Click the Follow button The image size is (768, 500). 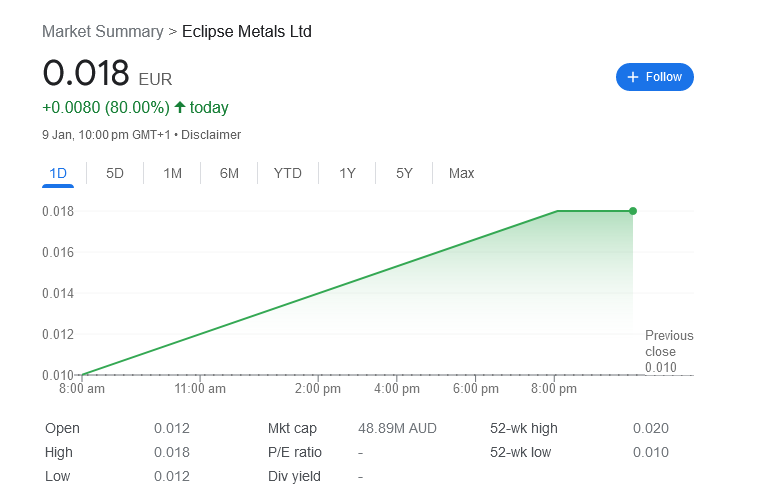654,77
